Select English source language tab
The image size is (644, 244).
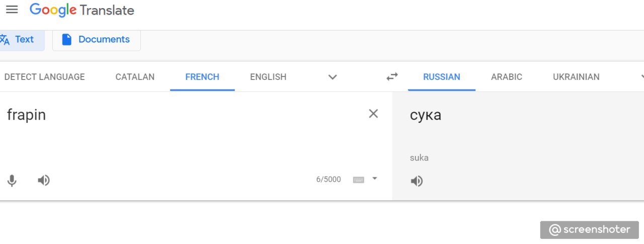click(x=268, y=77)
